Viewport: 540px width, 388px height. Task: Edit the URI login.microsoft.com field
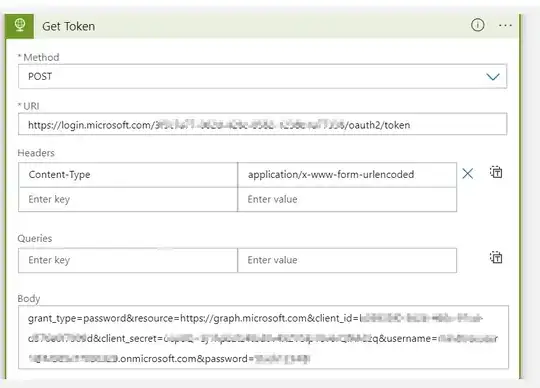(x=262, y=124)
